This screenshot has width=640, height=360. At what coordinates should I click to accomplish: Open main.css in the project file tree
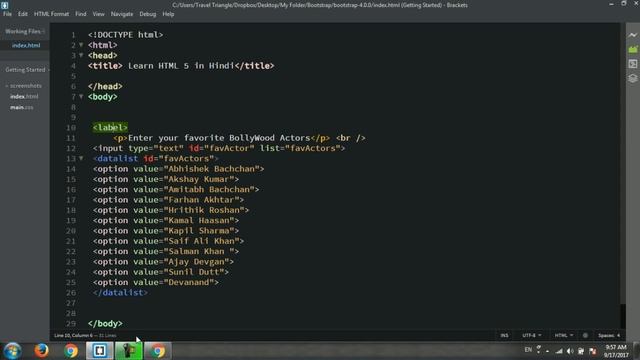tap(22, 107)
